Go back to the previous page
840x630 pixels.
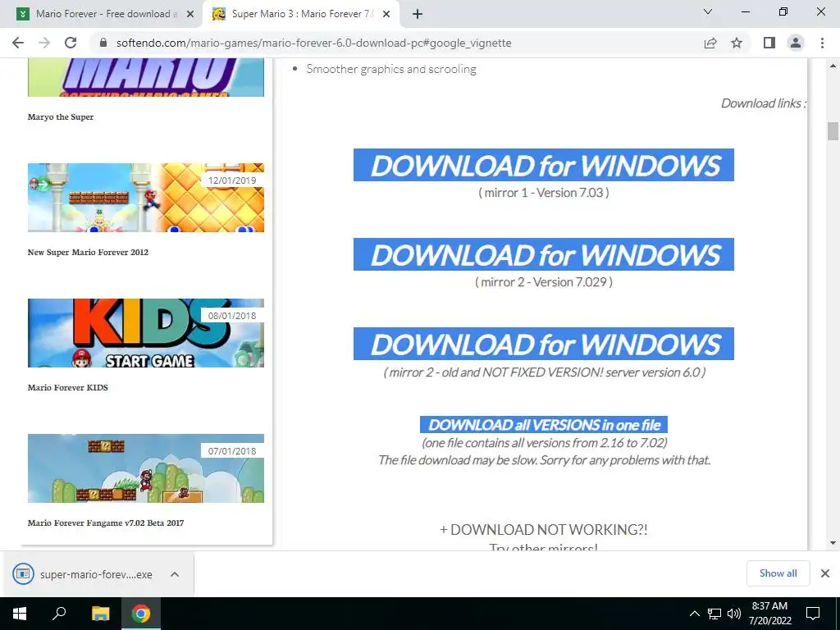pyautogui.click(x=18, y=43)
